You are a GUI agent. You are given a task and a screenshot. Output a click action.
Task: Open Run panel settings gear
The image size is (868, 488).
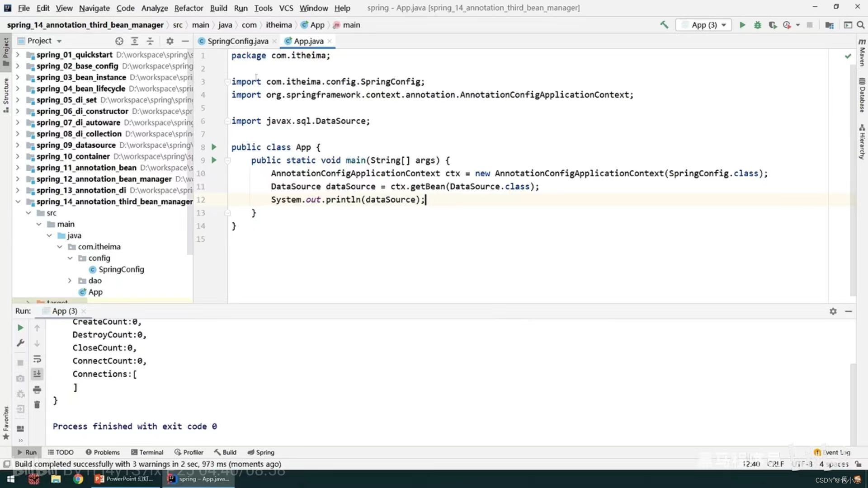point(833,311)
